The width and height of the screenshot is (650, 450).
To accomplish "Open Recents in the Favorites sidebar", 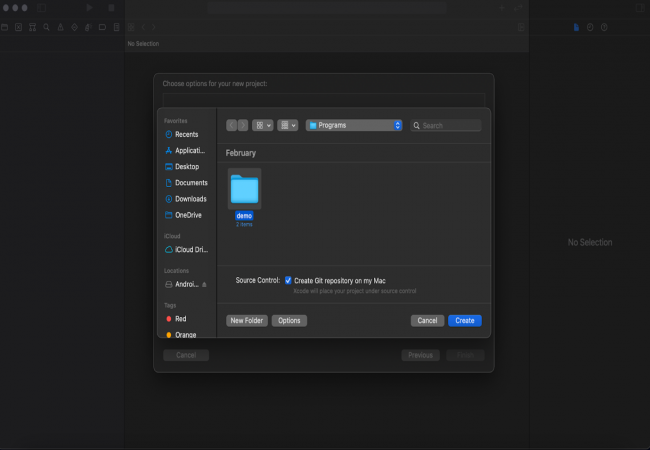I will click(187, 134).
